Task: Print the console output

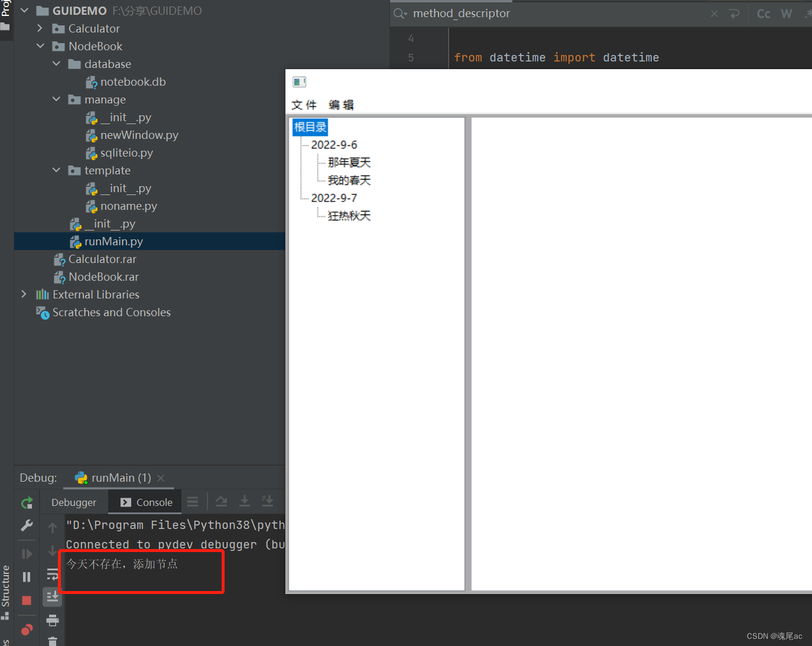Action: (53, 620)
